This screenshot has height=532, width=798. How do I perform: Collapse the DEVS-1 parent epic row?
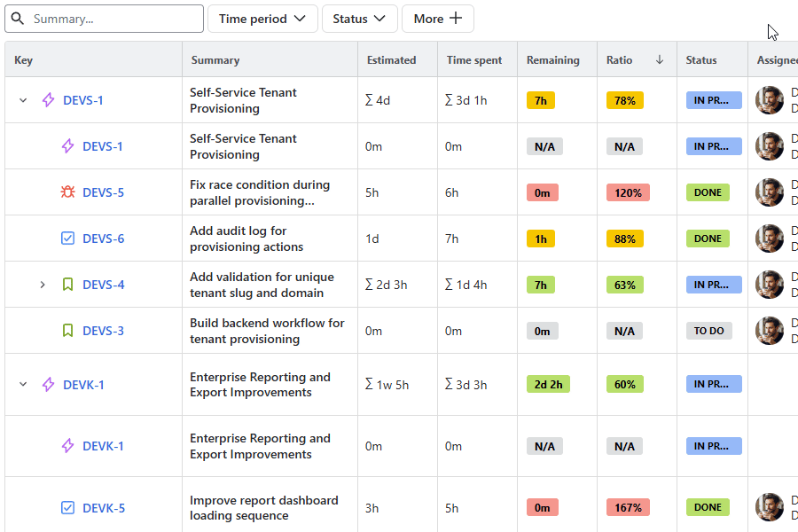(24, 100)
